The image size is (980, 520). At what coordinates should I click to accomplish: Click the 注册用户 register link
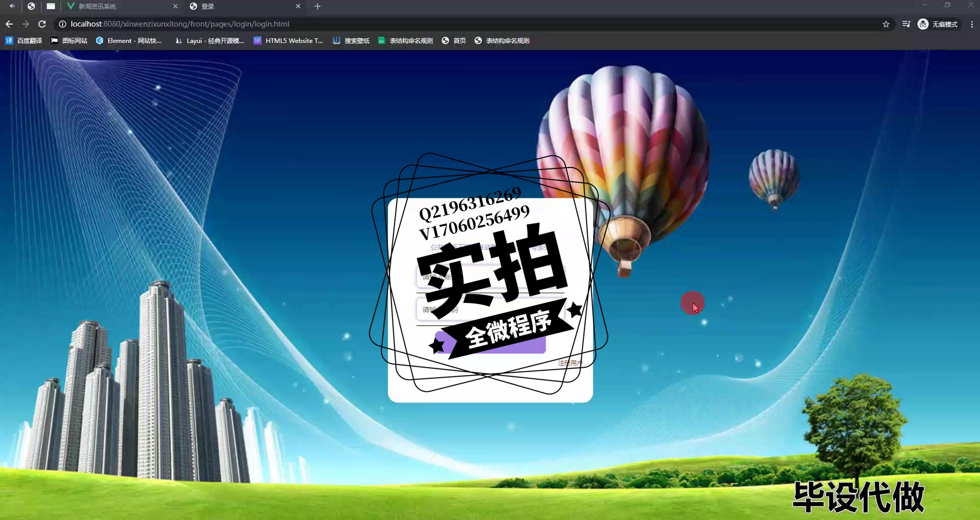point(570,363)
